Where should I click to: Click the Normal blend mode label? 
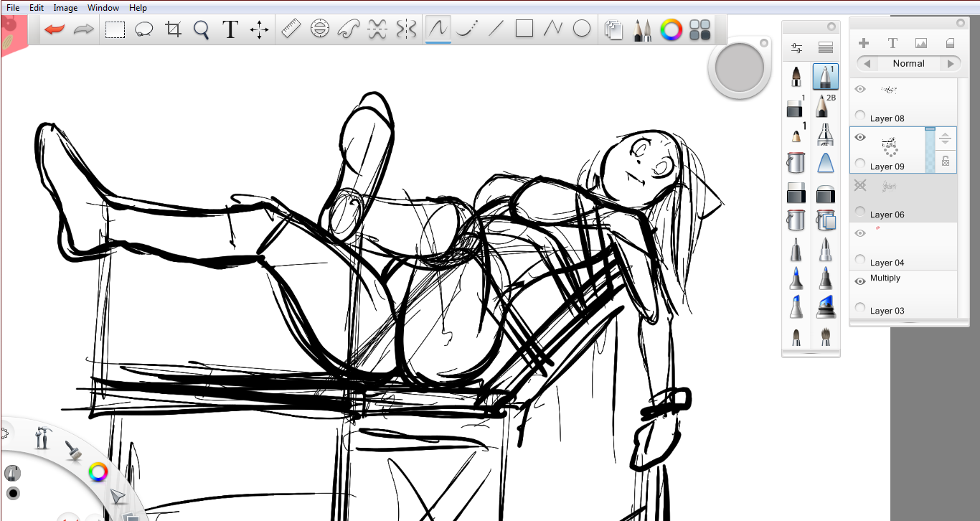(908, 64)
